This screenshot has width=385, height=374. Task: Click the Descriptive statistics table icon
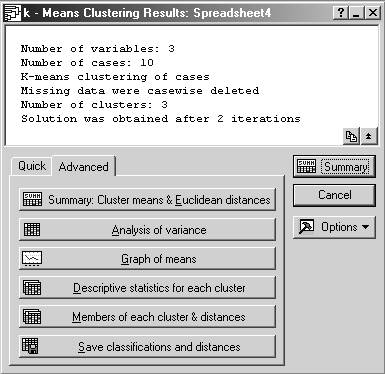click(x=32, y=288)
